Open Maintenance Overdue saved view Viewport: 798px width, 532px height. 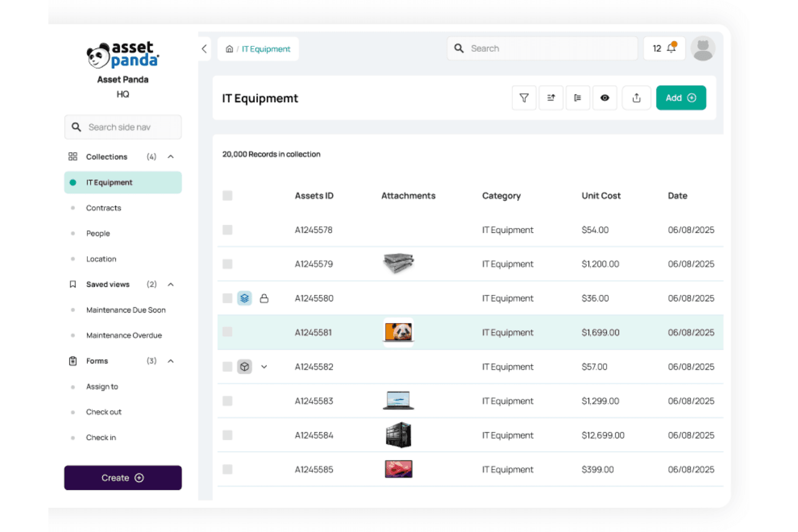[x=123, y=335]
